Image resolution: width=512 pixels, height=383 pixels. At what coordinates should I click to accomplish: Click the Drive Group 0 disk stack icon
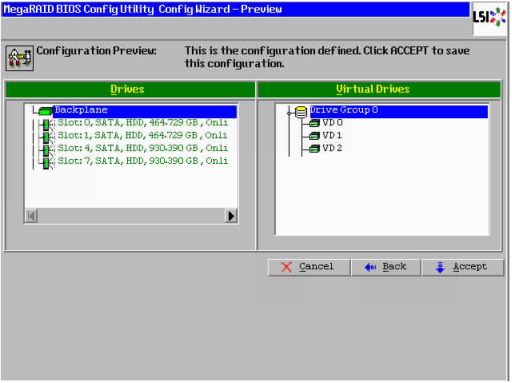coord(301,112)
